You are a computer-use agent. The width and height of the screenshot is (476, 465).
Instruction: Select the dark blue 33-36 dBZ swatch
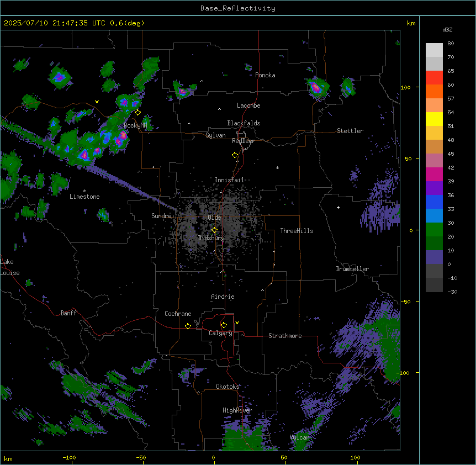pyautogui.click(x=434, y=202)
